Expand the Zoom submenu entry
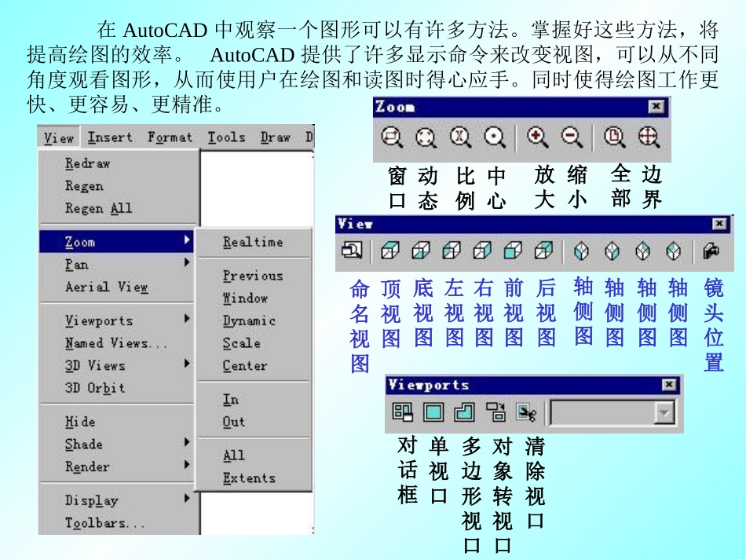This screenshot has height=560, width=746. click(116, 242)
